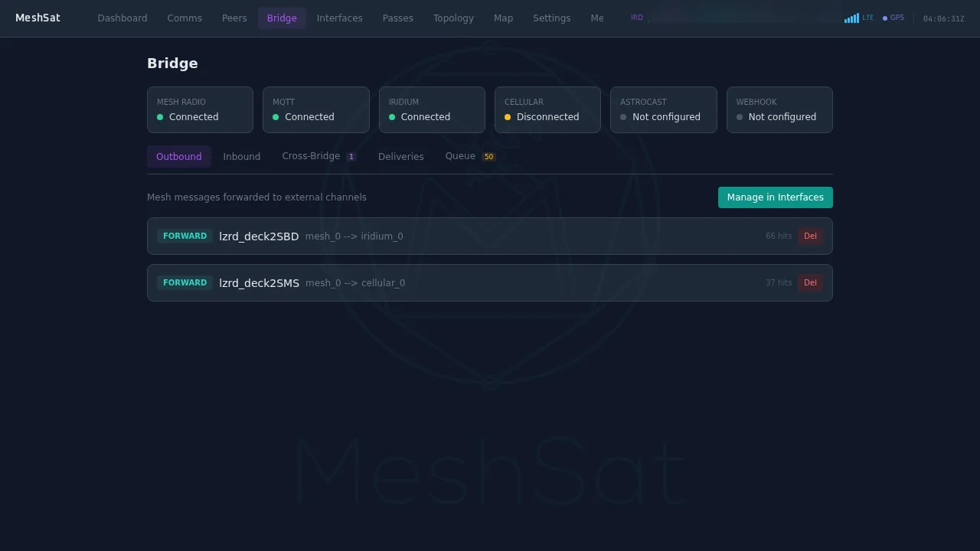Click the 66 hits counter on lzrd_deck2SBD
The width and height of the screenshot is (980, 551).
point(778,236)
